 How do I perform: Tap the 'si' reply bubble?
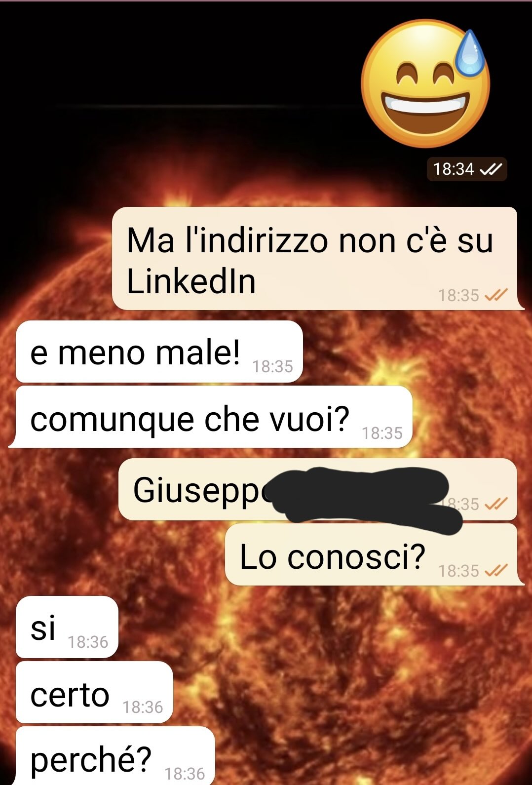coord(67,627)
